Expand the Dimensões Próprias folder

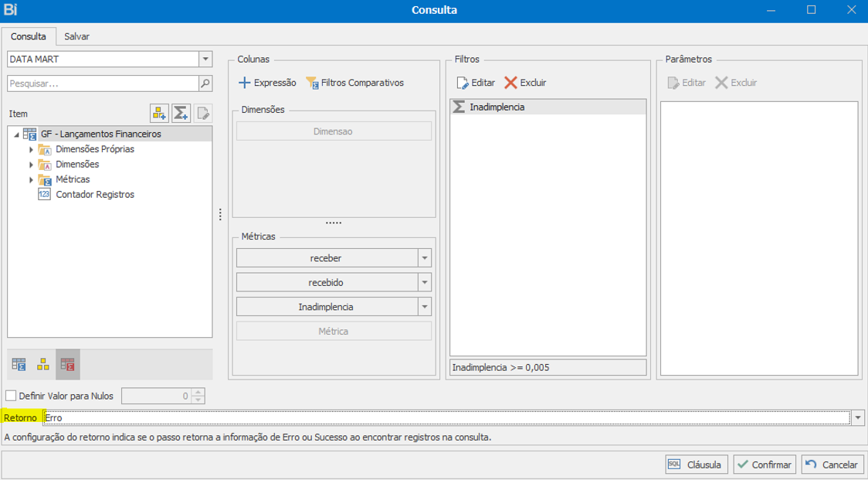coord(32,149)
